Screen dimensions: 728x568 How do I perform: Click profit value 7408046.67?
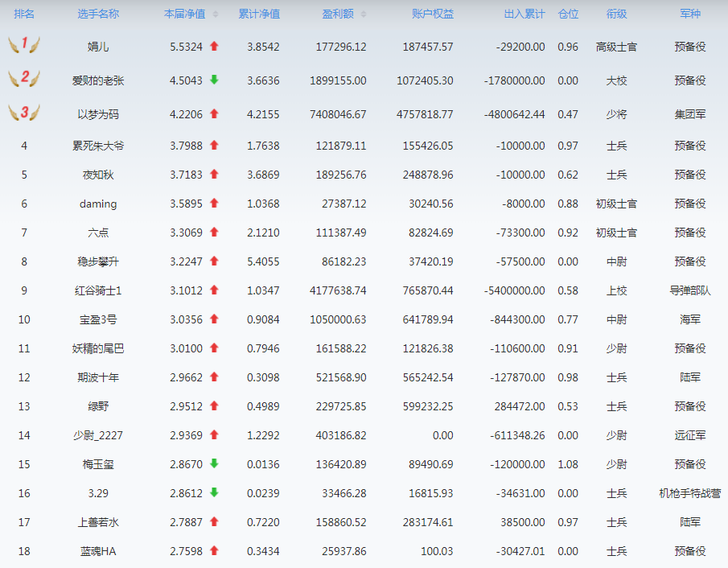338,114
